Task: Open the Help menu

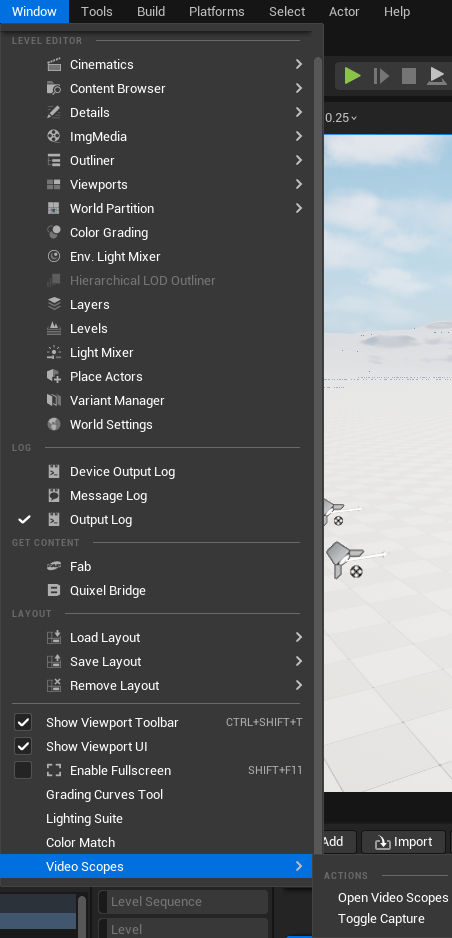Action: click(397, 11)
